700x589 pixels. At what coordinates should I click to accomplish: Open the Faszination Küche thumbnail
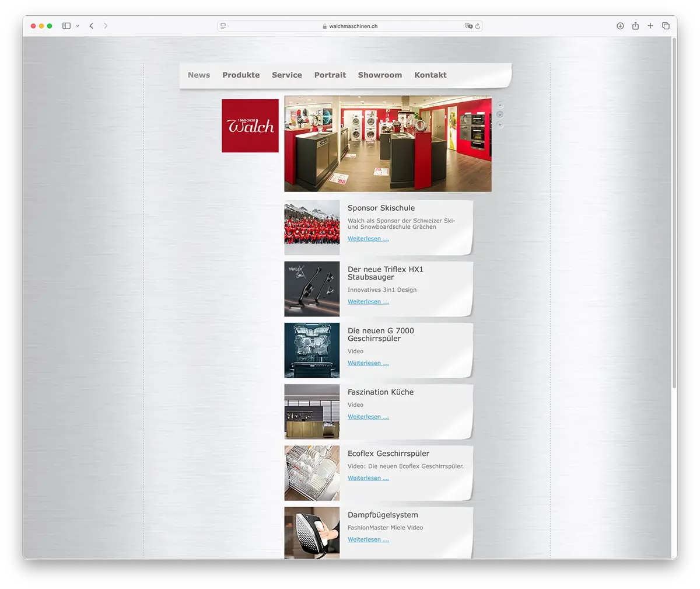coord(312,412)
